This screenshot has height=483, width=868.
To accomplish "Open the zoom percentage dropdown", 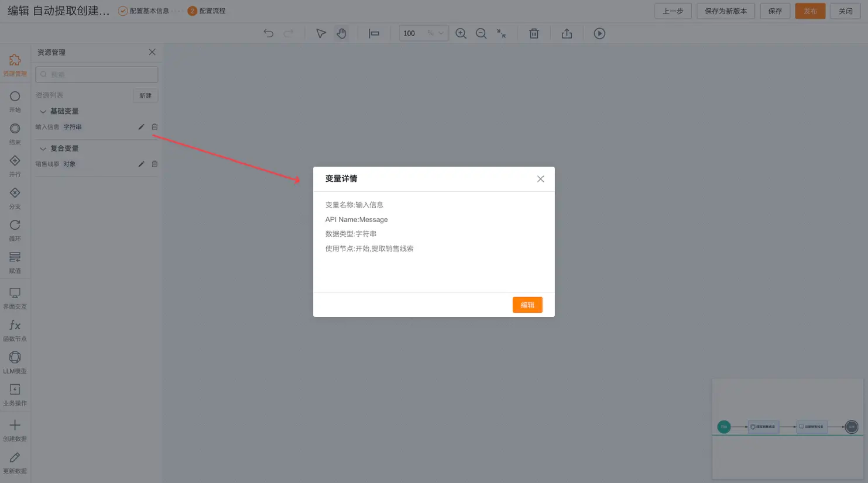I will 440,33.
